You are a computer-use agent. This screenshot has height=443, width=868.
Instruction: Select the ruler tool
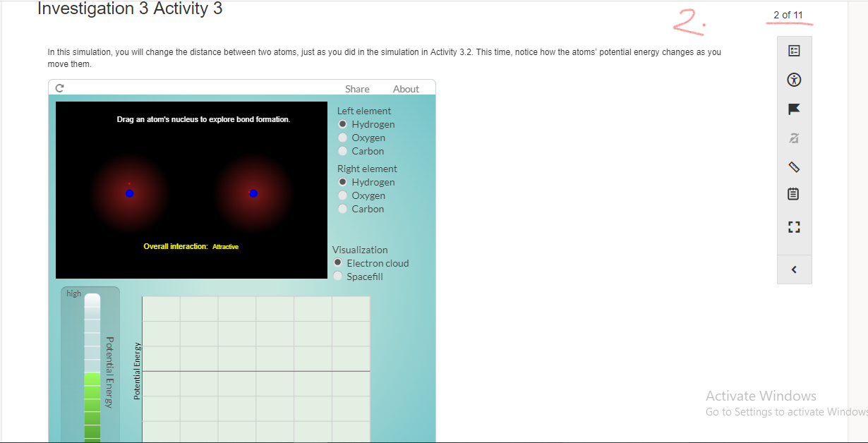[x=794, y=167]
